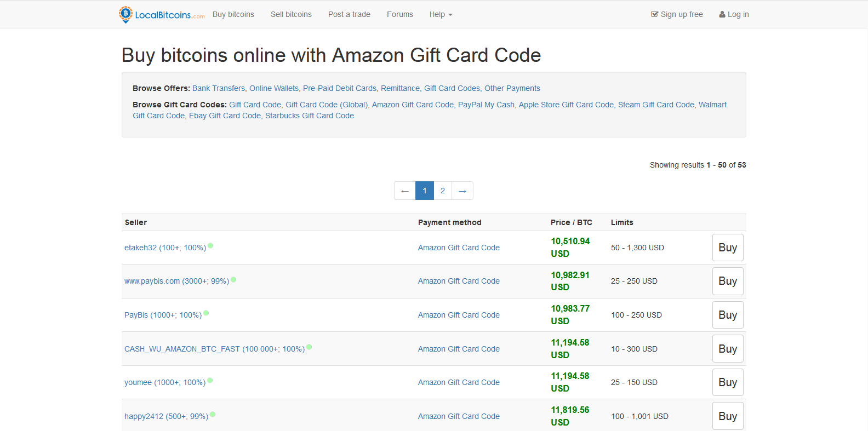Image resolution: width=868 pixels, height=431 pixels.
Task: Browse Online Wallets offers
Action: [274, 88]
